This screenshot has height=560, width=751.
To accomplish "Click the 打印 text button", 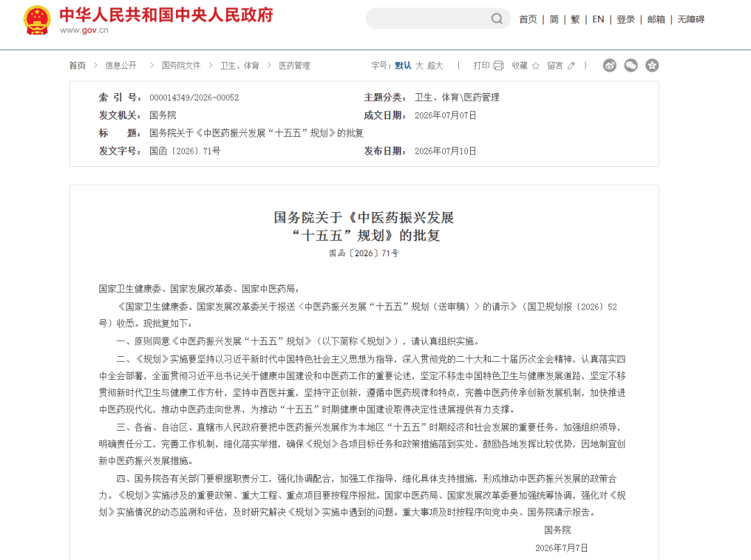I will click(x=481, y=65).
